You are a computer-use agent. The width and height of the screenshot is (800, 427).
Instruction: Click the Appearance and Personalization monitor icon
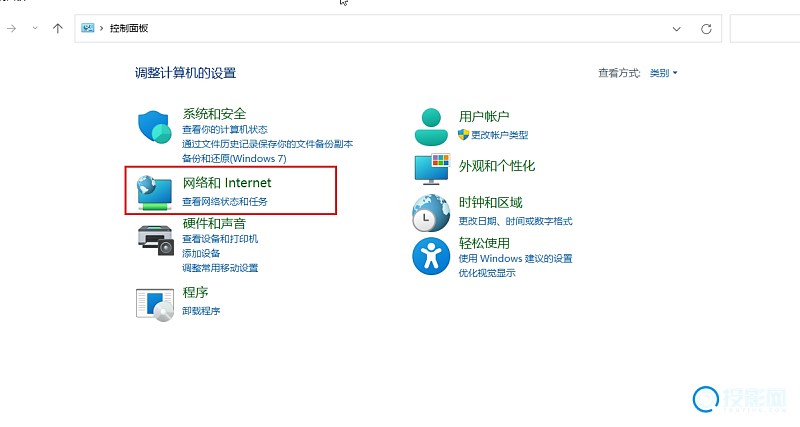(x=433, y=169)
